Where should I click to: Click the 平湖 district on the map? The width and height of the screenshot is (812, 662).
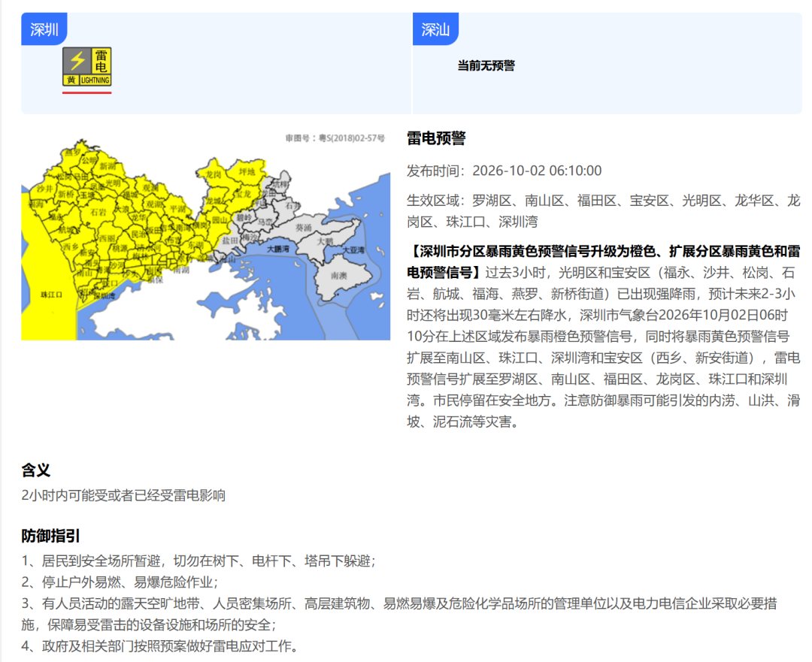coord(177,209)
